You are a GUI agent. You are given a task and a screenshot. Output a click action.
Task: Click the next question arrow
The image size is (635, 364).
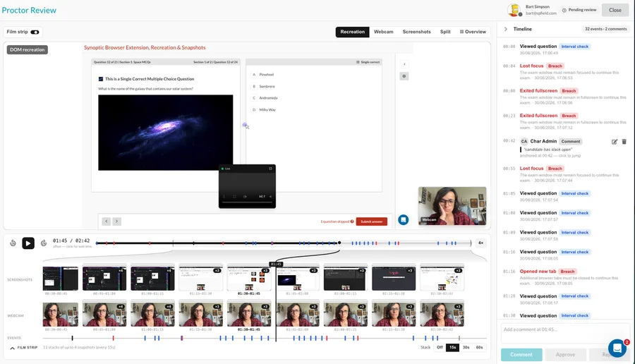(116, 221)
